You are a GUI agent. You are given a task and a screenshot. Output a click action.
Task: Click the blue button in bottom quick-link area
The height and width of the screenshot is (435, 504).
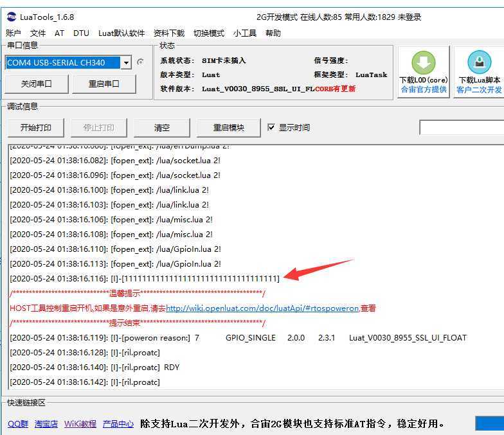click(x=490, y=423)
